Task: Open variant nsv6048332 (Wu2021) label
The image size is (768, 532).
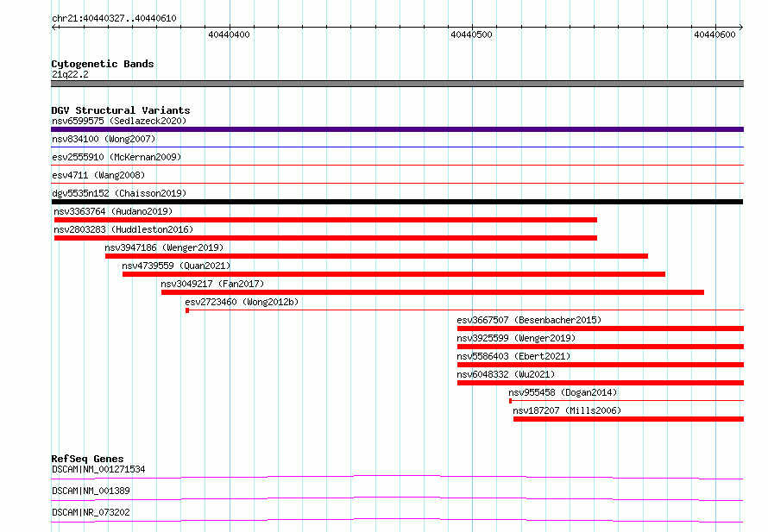Action: 506,374
